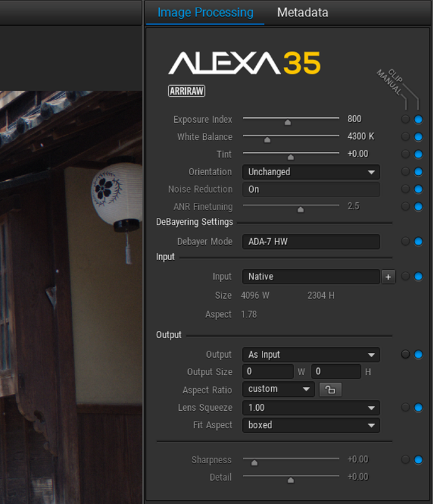
Task: Click the ALEXA 35 logo
Action: point(244,63)
